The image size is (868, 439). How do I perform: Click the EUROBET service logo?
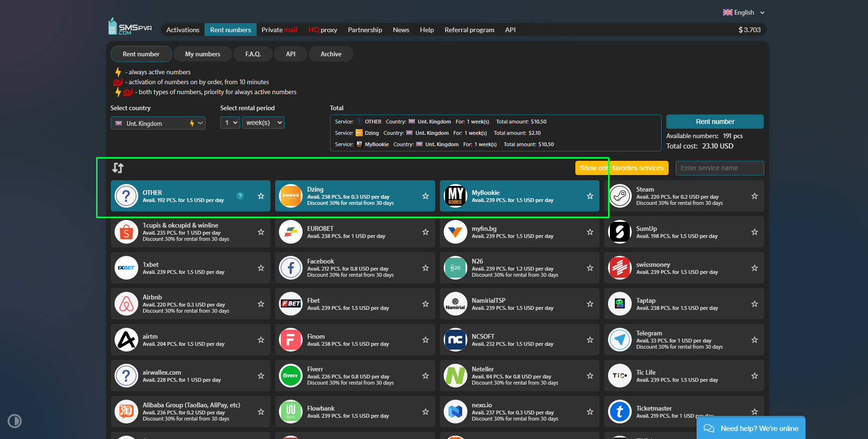pyautogui.click(x=291, y=232)
